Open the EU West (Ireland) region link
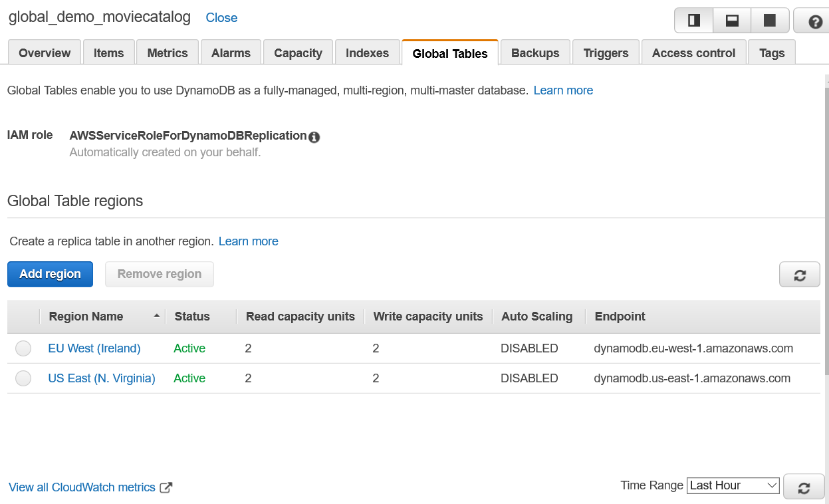829x504 pixels. pyautogui.click(x=94, y=348)
